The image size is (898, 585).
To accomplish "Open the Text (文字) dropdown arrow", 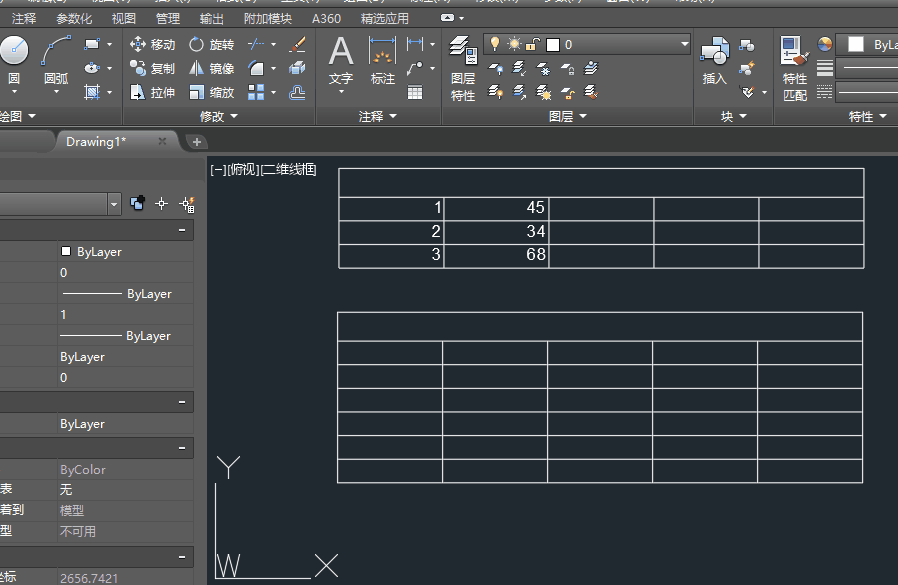I will tap(341, 92).
